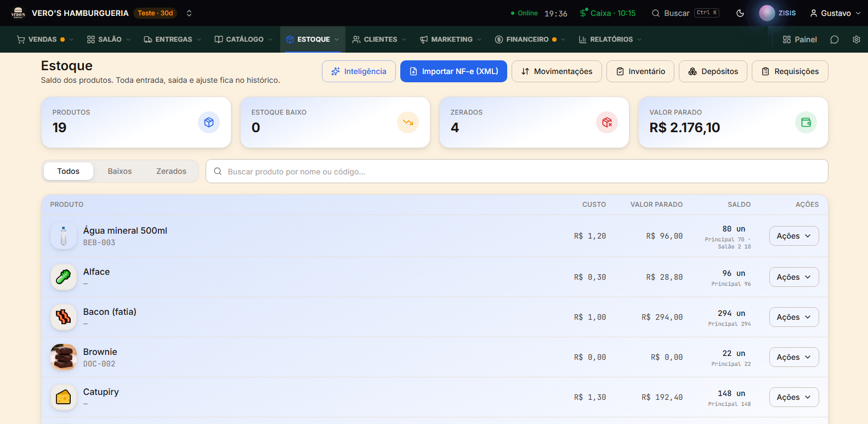Open the Clientes menu
Screen dimensions: 868x424
[379, 39]
